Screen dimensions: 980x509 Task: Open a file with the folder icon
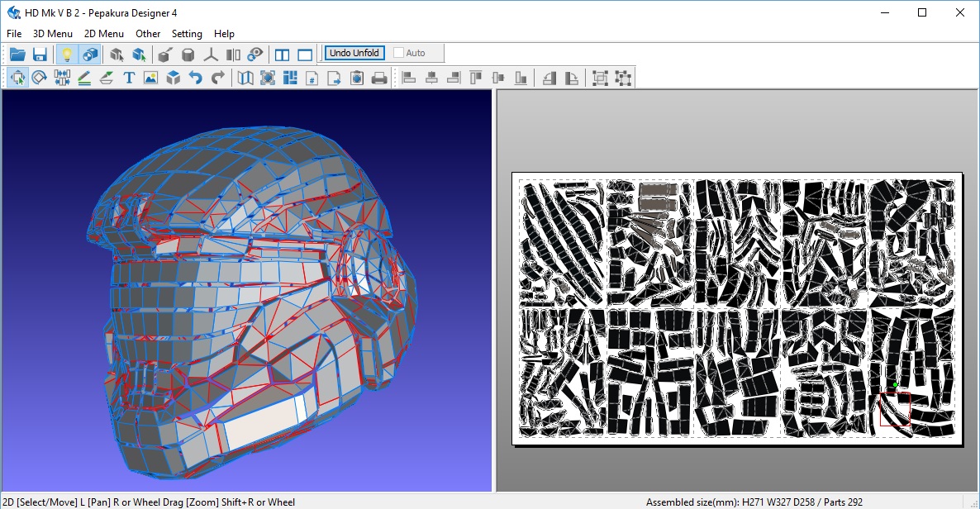click(17, 55)
